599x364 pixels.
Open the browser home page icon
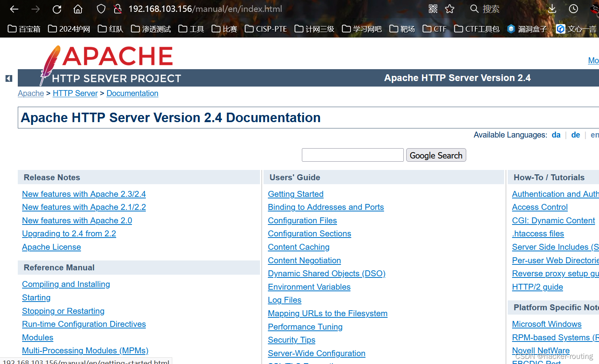pyautogui.click(x=78, y=9)
